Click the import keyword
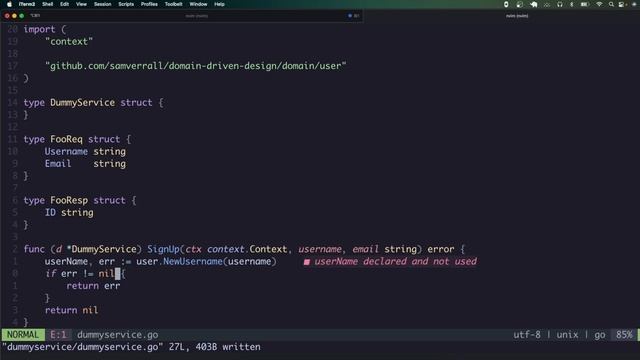The height and width of the screenshot is (360, 640). [x=39, y=29]
